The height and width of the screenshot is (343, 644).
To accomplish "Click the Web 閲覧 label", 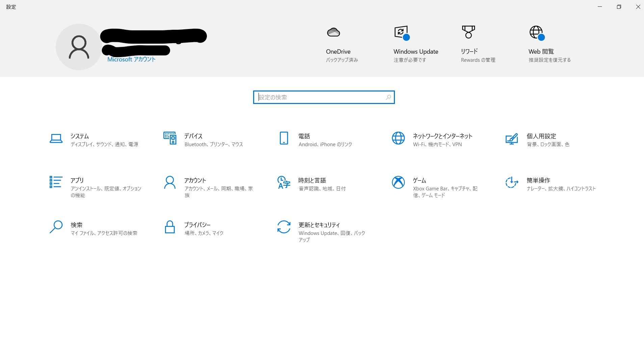I will (x=541, y=52).
